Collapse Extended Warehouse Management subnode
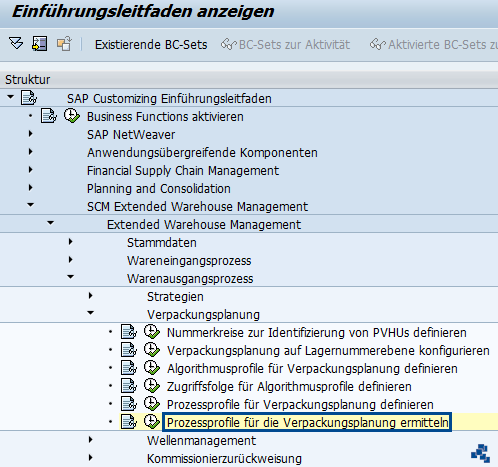Screen dimensions: 498x467 pyautogui.click(x=50, y=223)
